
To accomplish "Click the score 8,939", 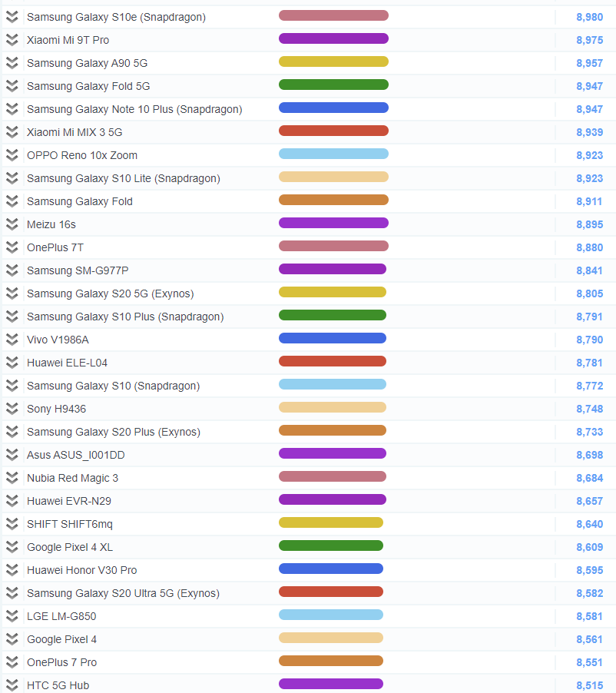I will coord(589,132).
